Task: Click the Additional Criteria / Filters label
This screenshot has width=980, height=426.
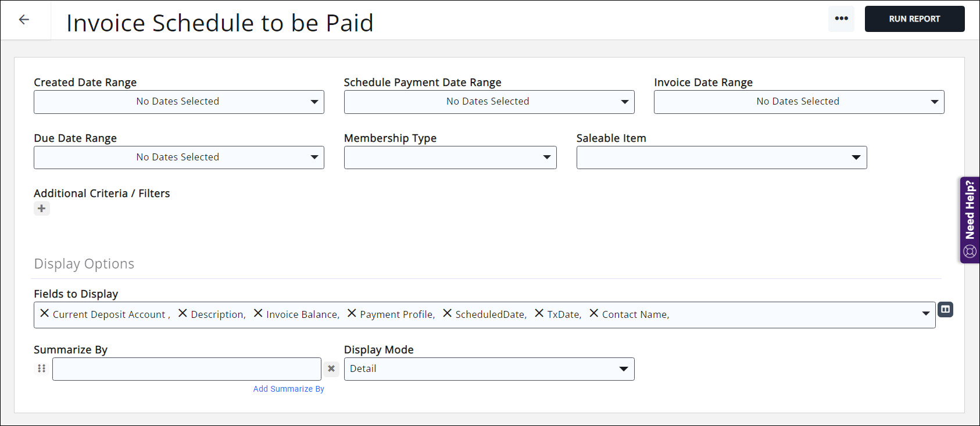Action: (102, 194)
